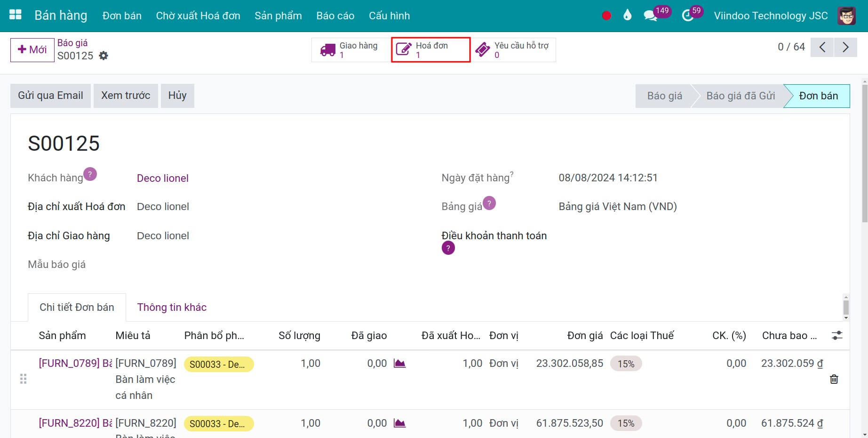Click drag handle of FURN_0789 row
Viewport: 868px width, 438px height.
click(23, 379)
